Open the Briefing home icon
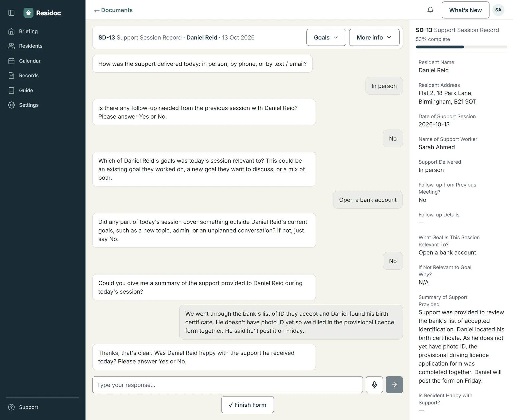The image size is (513, 420). pos(11,31)
